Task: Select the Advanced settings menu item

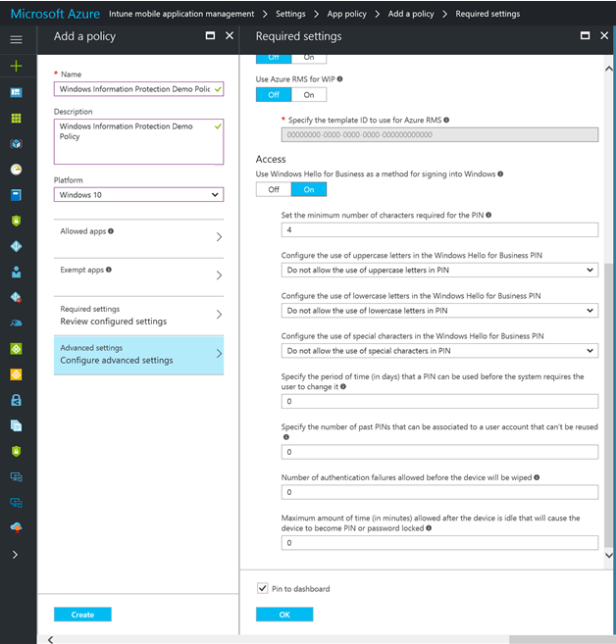Action: point(139,355)
